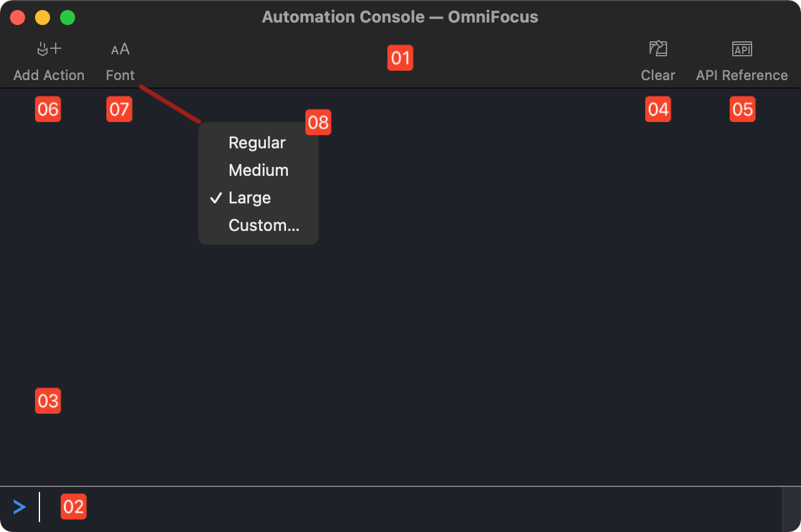Viewport: 801px width, 532px height.
Task: Click the Clear console icon
Action: 658,49
